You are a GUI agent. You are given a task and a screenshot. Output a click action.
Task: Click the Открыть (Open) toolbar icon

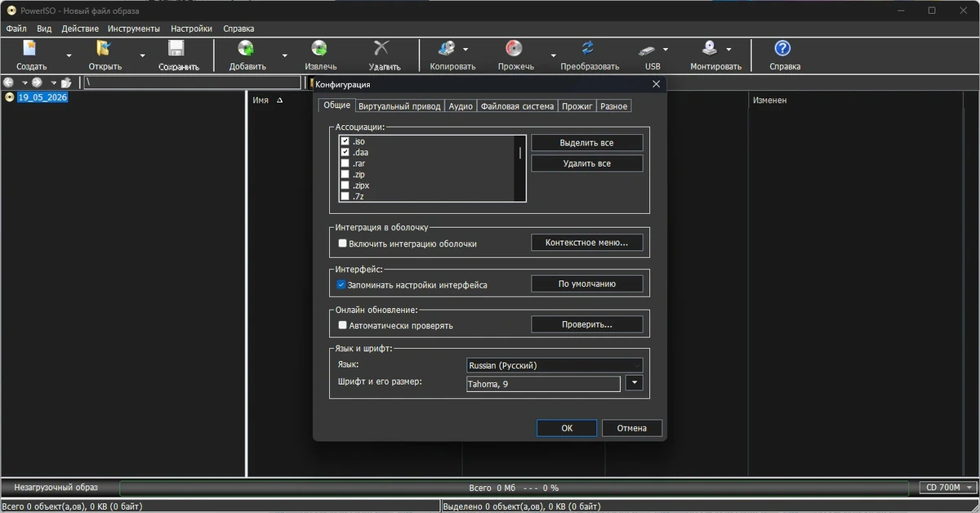click(x=105, y=49)
